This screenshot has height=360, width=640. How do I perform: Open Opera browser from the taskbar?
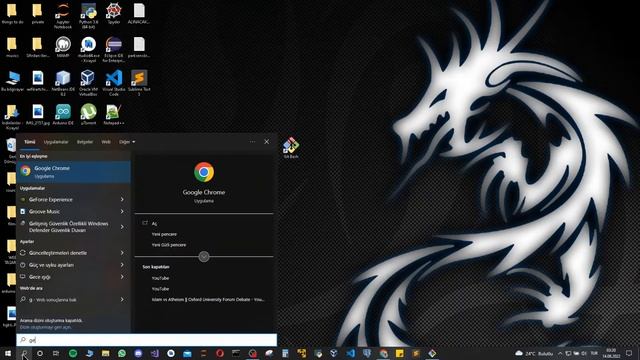220,353
